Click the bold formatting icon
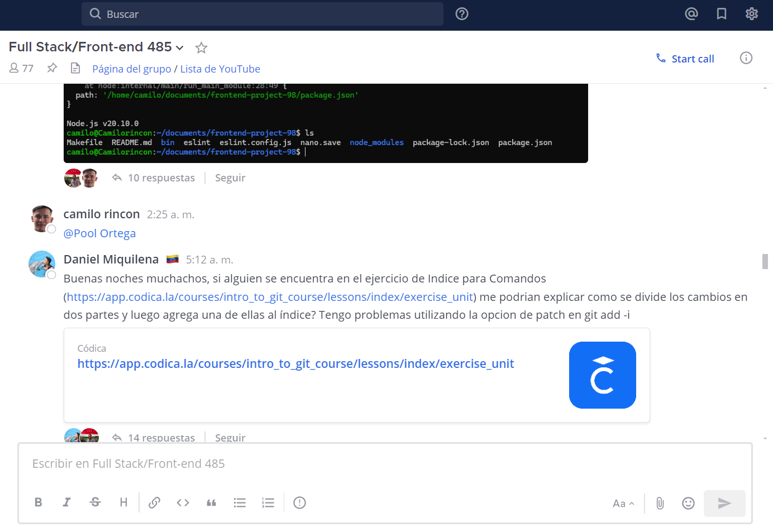This screenshot has height=532, width=773. pyautogui.click(x=38, y=502)
